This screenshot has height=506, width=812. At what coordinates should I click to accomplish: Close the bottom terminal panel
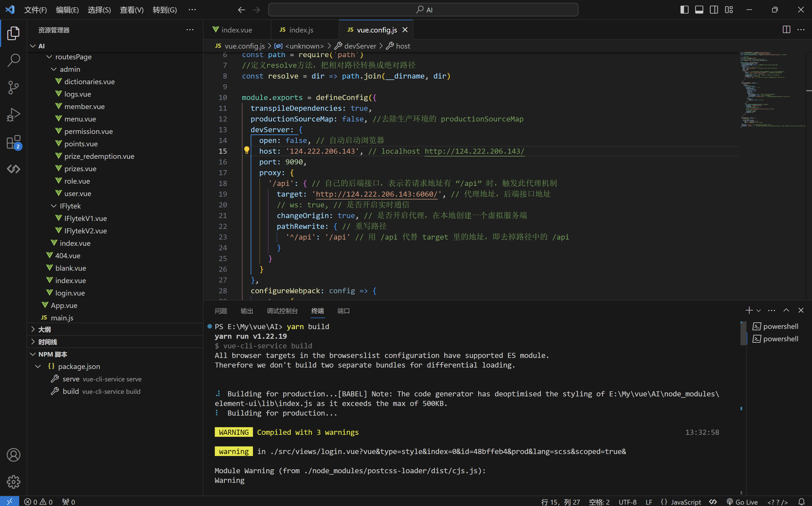[x=801, y=310]
